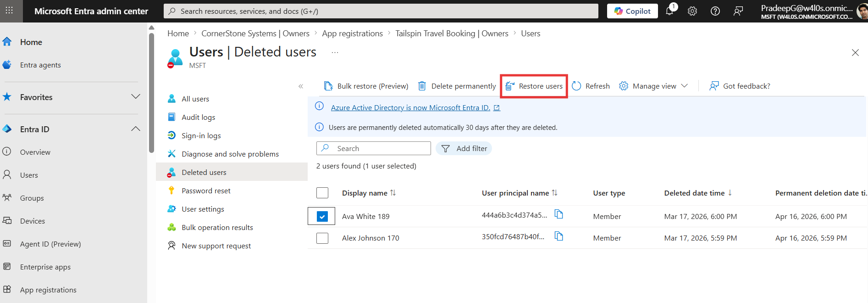
Task: Expand the Favorites section
Action: [135, 97]
